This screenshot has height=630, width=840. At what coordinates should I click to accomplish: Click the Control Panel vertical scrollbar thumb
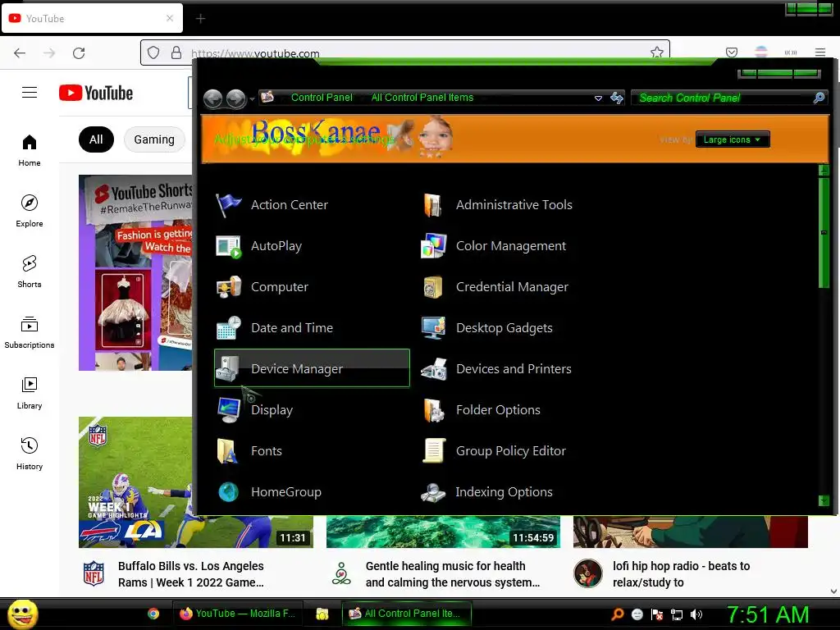[824, 233]
